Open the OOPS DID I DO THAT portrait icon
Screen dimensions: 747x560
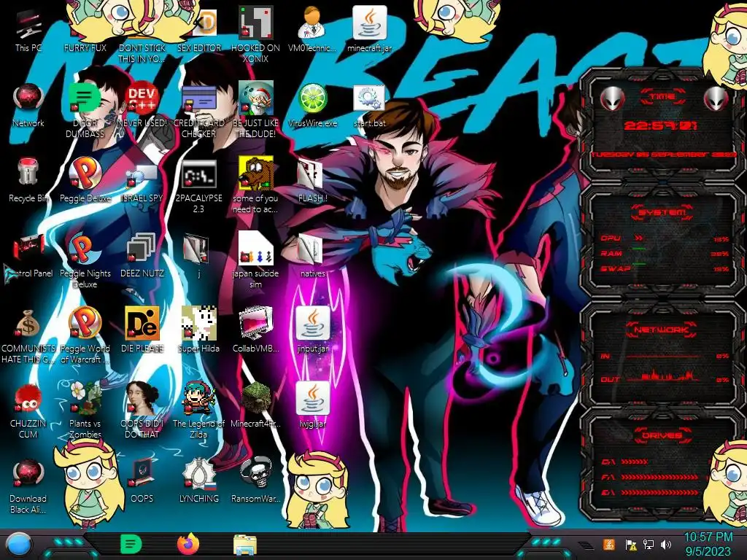(142, 411)
